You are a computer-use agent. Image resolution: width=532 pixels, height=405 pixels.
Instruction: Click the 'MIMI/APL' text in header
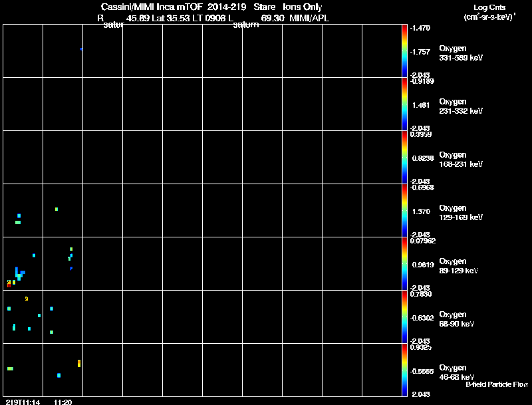[x=309, y=19]
